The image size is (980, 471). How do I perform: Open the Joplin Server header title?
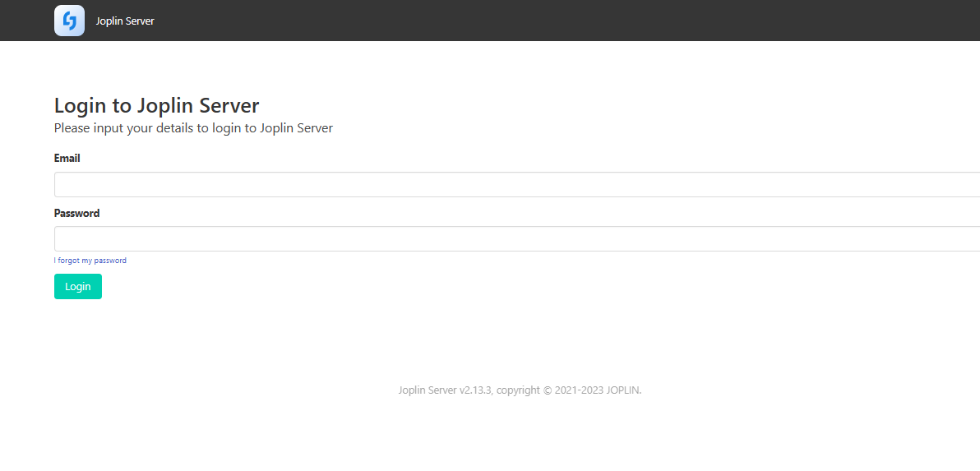[125, 21]
